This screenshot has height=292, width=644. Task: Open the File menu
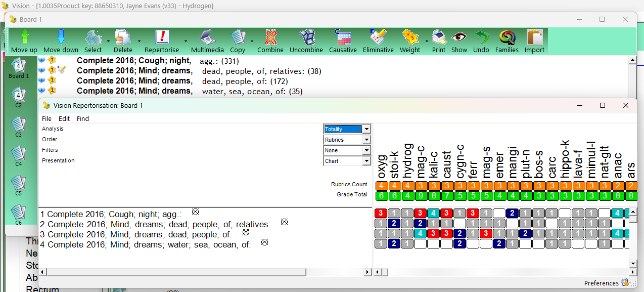pos(47,118)
